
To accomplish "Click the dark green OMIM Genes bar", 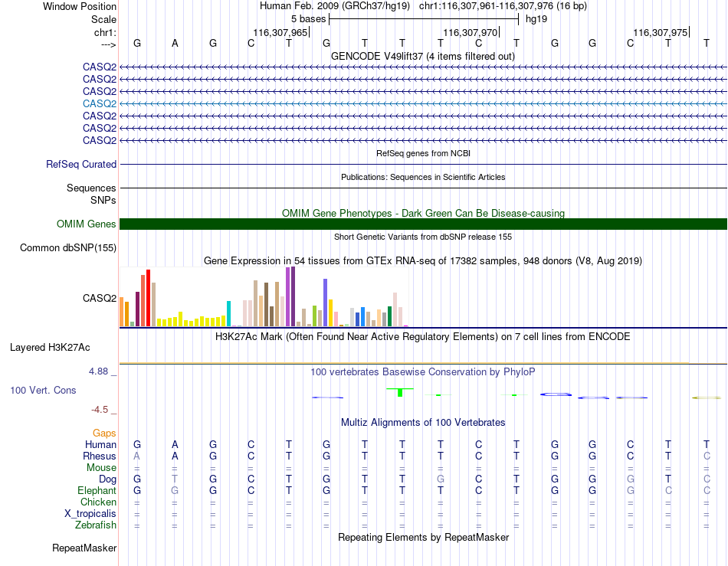I will (x=423, y=224).
